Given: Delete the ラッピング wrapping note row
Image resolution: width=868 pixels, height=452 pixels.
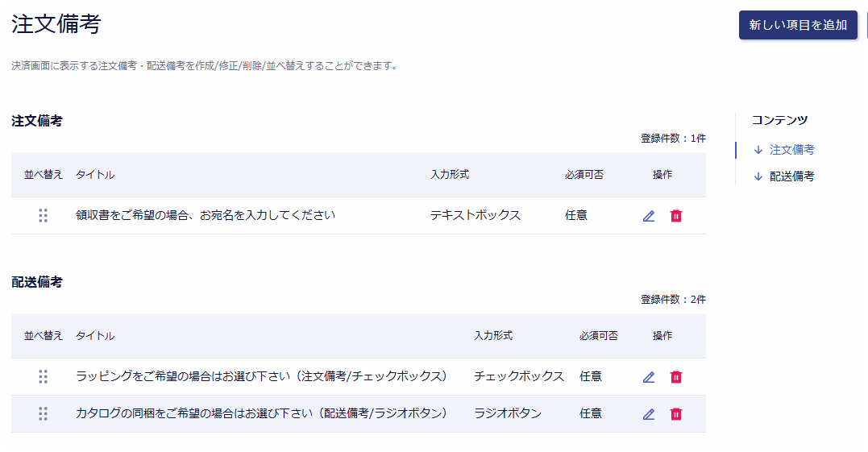Looking at the screenshot, I should [x=676, y=377].
